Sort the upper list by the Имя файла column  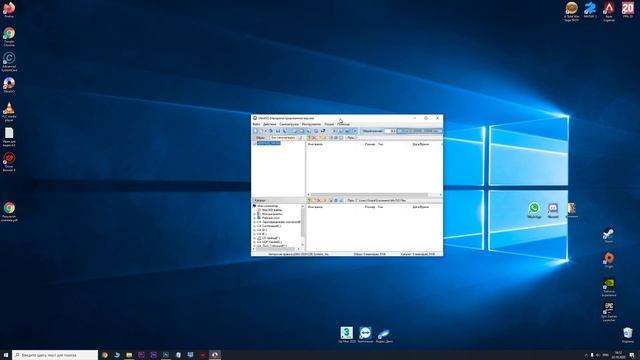tap(315, 144)
